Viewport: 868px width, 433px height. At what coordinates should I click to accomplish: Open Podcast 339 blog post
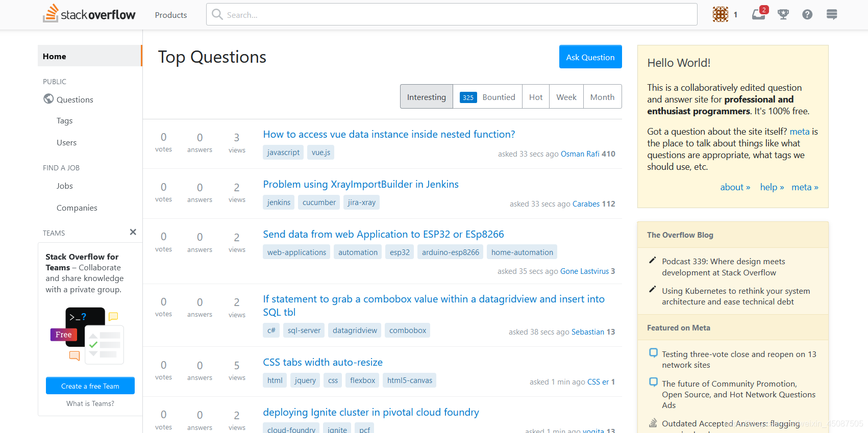tap(723, 267)
